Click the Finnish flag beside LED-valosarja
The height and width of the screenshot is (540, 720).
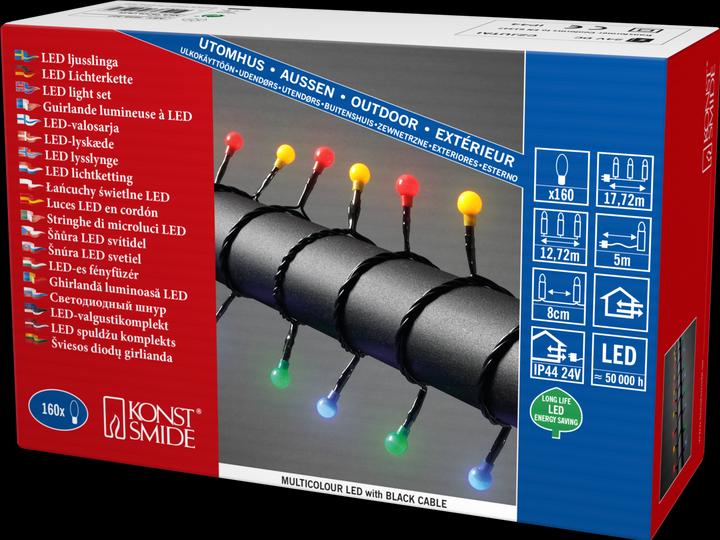tap(28, 120)
